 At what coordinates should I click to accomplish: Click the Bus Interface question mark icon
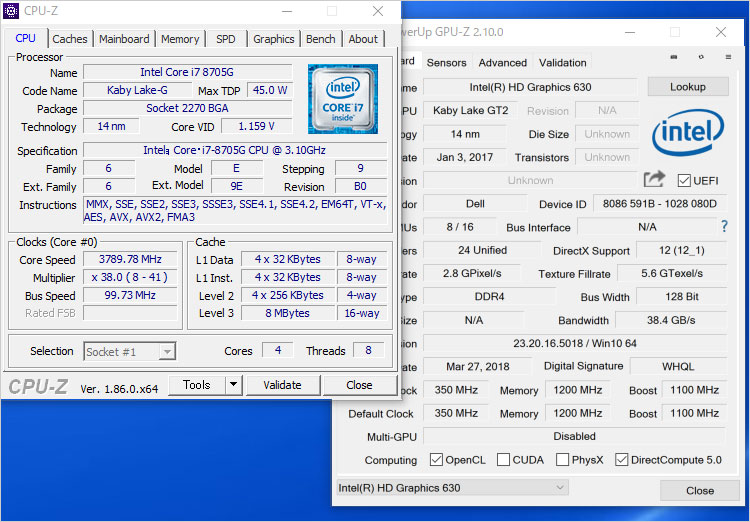(725, 226)
